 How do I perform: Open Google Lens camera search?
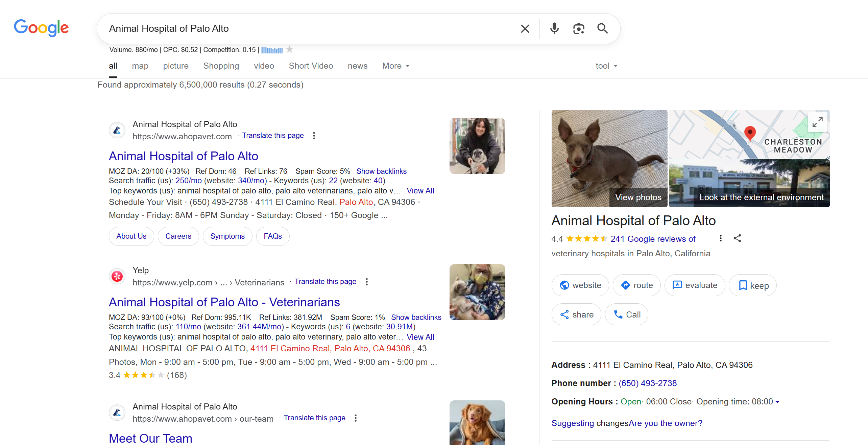[x=579, y=28]
